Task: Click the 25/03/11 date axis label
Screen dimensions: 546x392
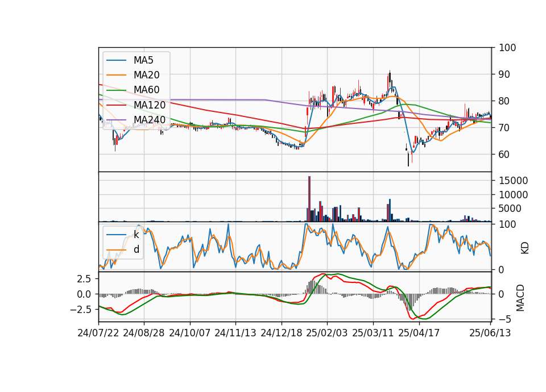Action: (x=373, y=333)
